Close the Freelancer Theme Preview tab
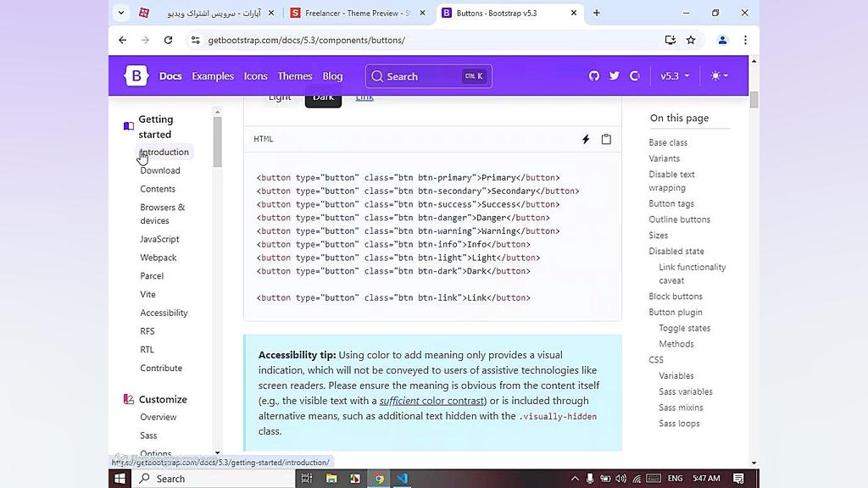868x488 pixels. click(422, 13)
